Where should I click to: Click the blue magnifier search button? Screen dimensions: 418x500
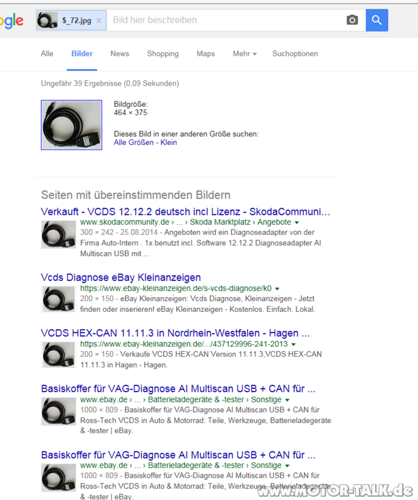[377, 20]
